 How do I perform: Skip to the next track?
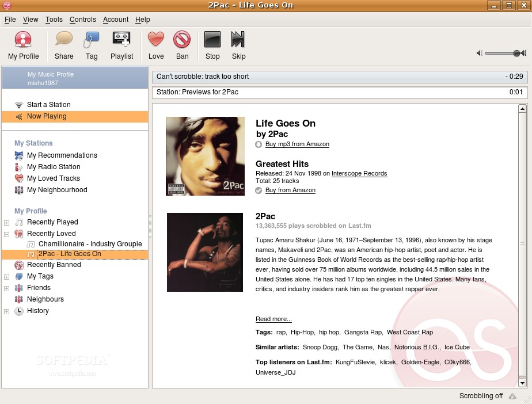tap(238, 46)
